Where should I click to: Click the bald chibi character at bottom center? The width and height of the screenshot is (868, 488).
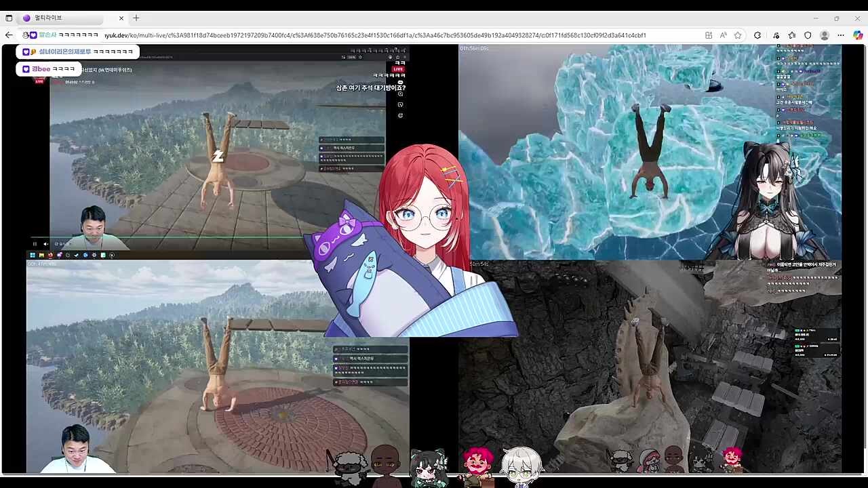point(387,466)
